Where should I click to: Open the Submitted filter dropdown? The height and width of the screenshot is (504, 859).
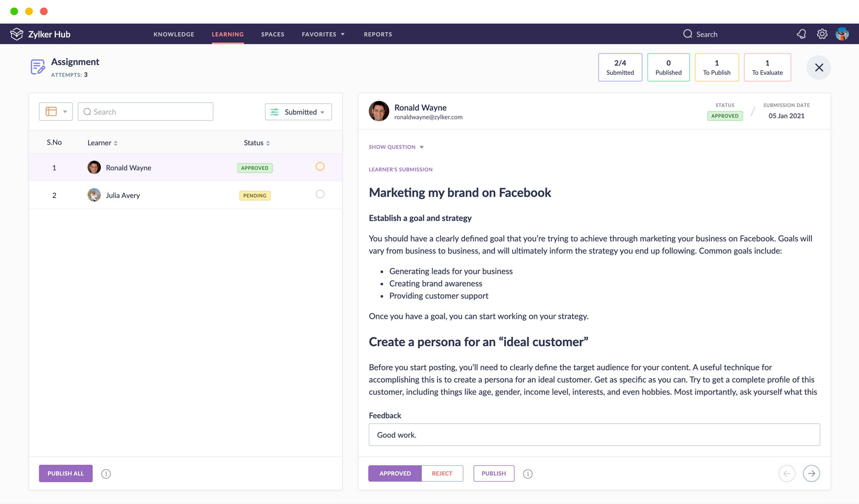[x=298, y=112]
